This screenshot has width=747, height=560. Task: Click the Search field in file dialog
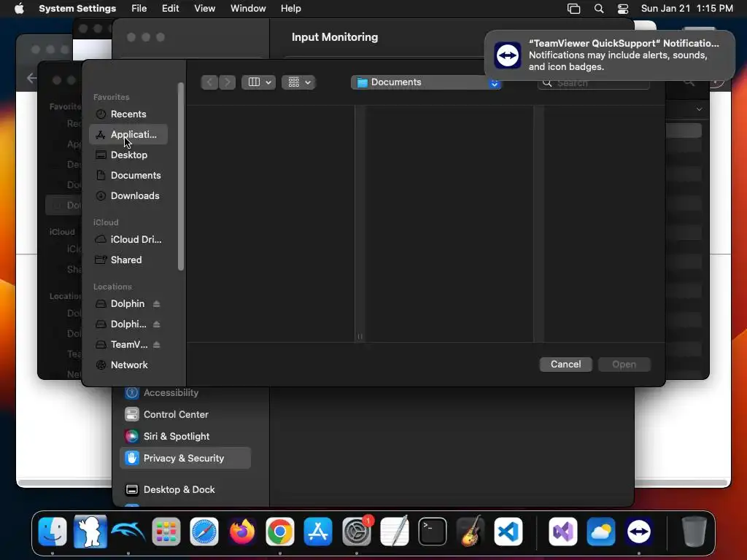pyautogui.click(x=594, y=83)
